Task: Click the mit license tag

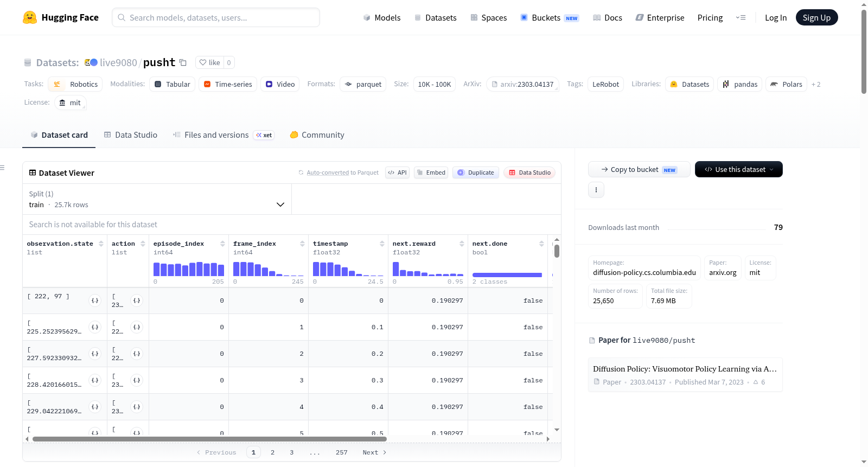Action: (70, 103)
